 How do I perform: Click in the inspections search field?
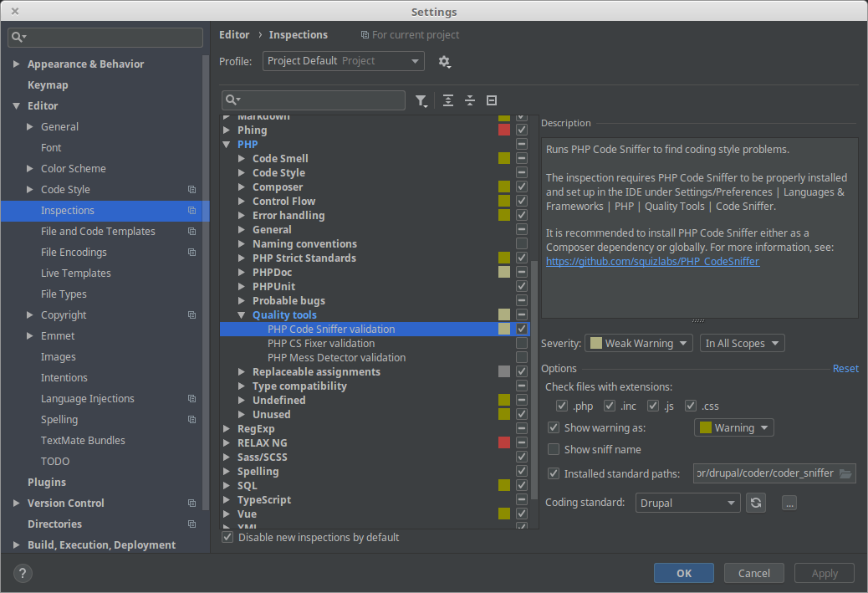pyautogui.click(x=314, y=100)
